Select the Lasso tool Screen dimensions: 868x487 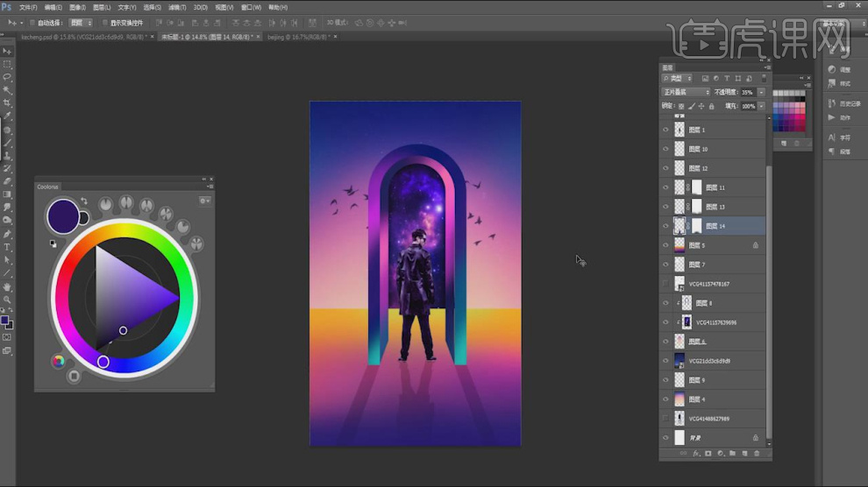(7, 77)
